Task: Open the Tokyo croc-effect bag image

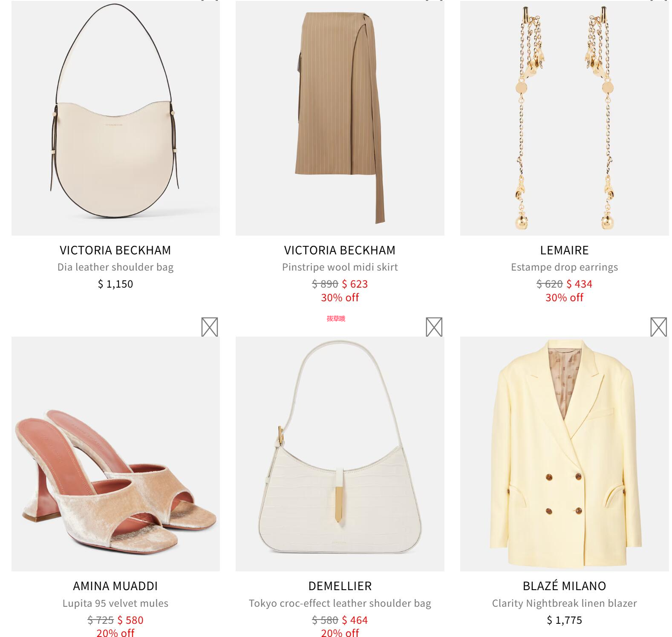Action: click(x=340, y=454)
